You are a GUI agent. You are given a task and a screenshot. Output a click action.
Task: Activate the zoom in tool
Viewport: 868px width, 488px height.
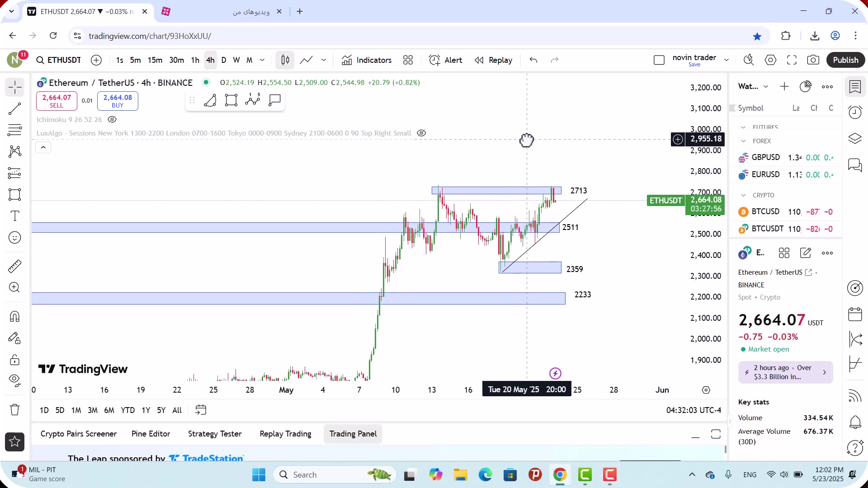[15, 287]
